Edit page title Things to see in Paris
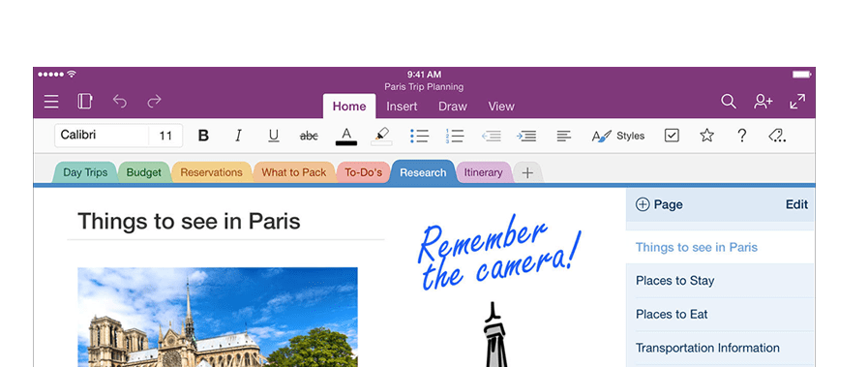The height and width of the screenshot is (367, 868). click(189, 222)
